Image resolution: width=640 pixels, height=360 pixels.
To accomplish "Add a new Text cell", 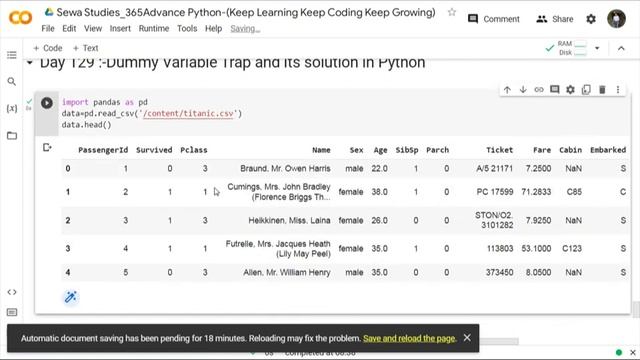I will point(85,48).
